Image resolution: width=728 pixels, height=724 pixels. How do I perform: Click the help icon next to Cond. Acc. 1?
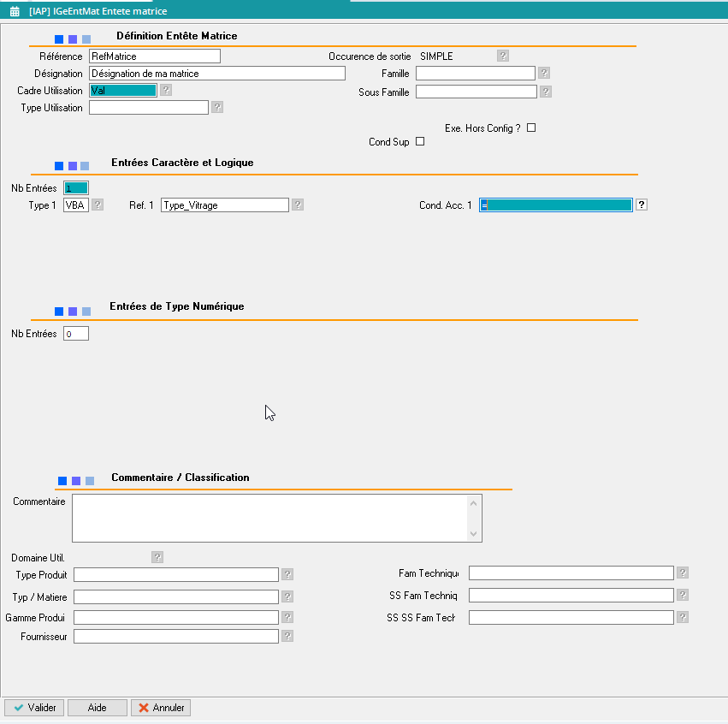pyautogui.click(x=642, y=205)
